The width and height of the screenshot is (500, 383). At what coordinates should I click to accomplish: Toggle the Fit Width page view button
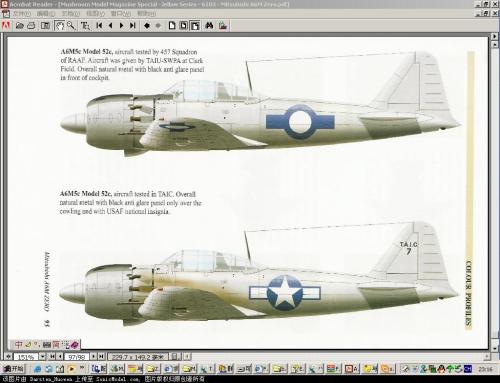[195, 25]
